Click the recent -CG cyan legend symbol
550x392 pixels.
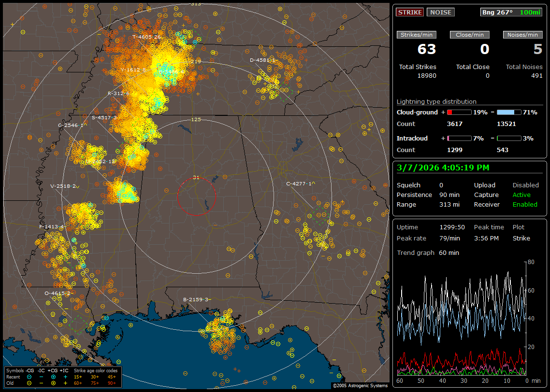tap(29, 376)
